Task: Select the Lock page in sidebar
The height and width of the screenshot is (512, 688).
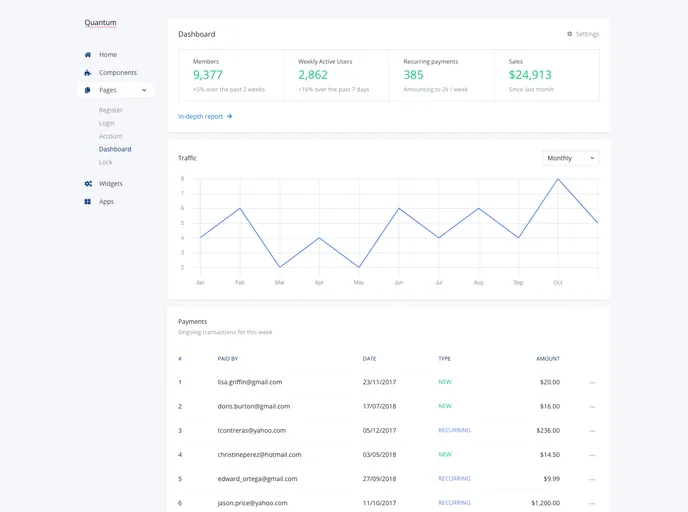Action: (106, 162)
